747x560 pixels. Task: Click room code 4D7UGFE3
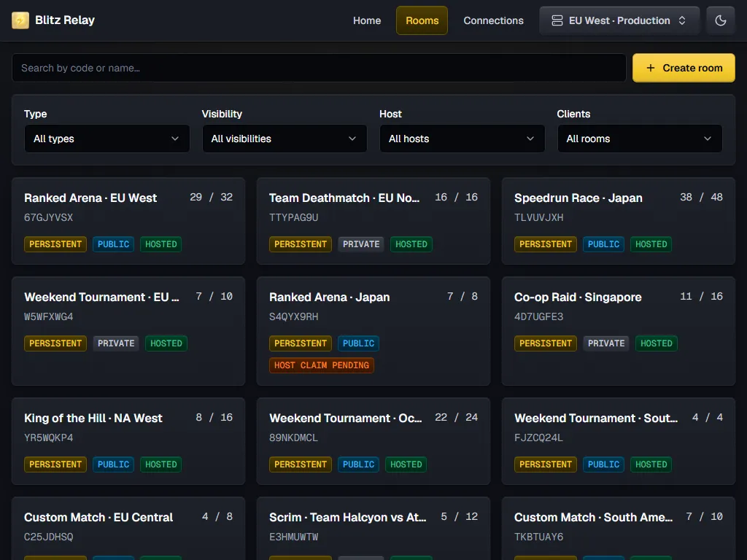coord(538,316)
